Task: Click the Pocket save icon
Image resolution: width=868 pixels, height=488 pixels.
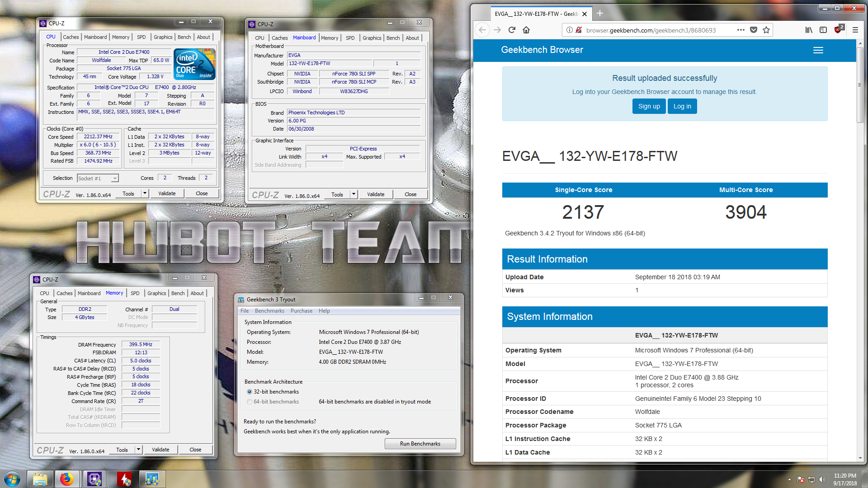Action: [x=753, y=30]
